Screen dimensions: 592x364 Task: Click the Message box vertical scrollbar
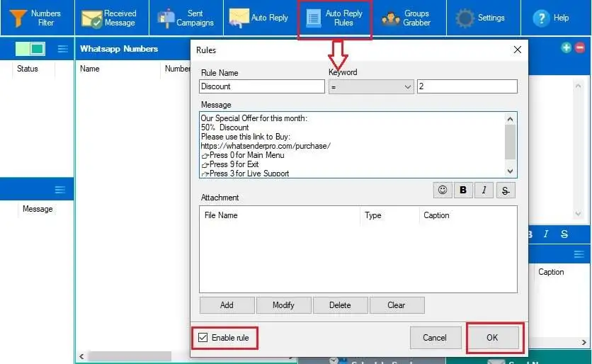coord(510,145)
